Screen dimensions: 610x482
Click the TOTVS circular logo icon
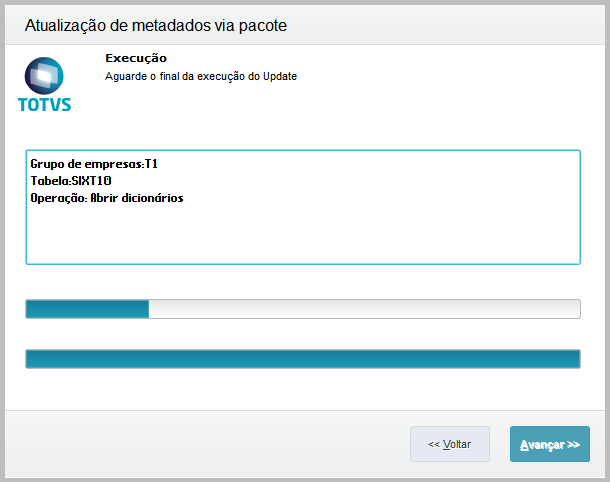pyautogui.click(x=44, y=76)
